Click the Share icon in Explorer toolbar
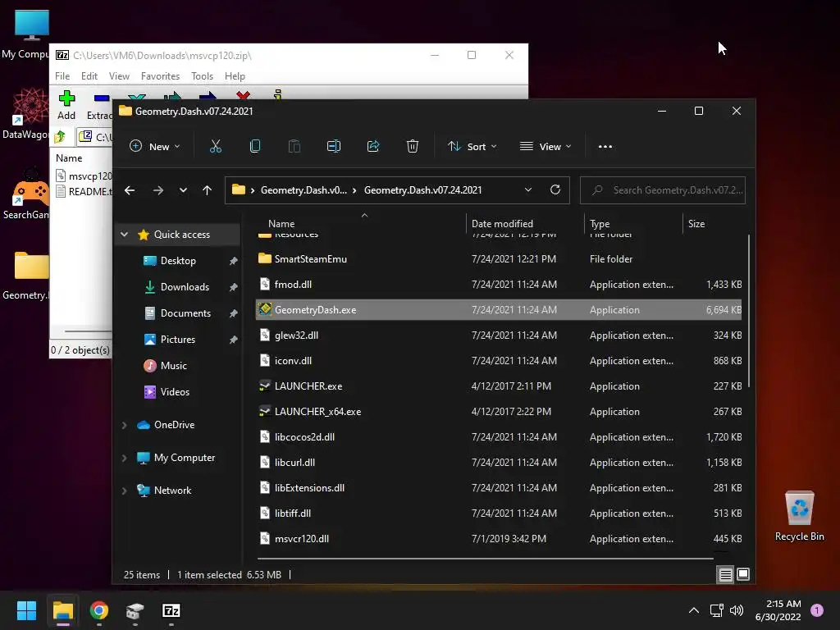 point(373,146)
